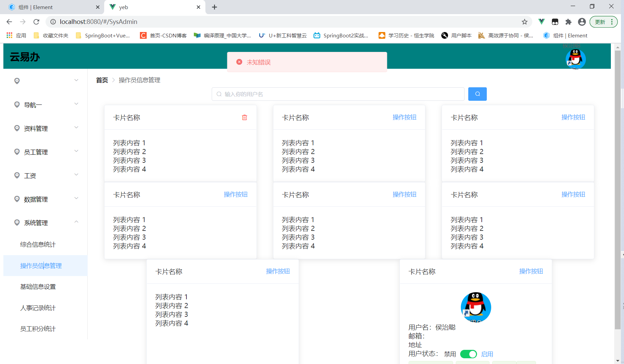
Task: Click the 输入你的用户名 search field
Action: pos(337,94)
